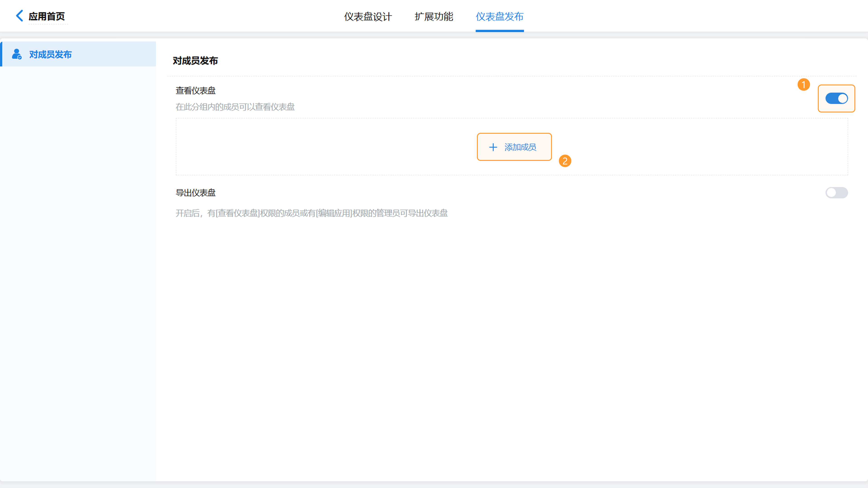Click the 导出仪表盘 description starting with 开启后
The image size is (868, 488).
[312, 213]
